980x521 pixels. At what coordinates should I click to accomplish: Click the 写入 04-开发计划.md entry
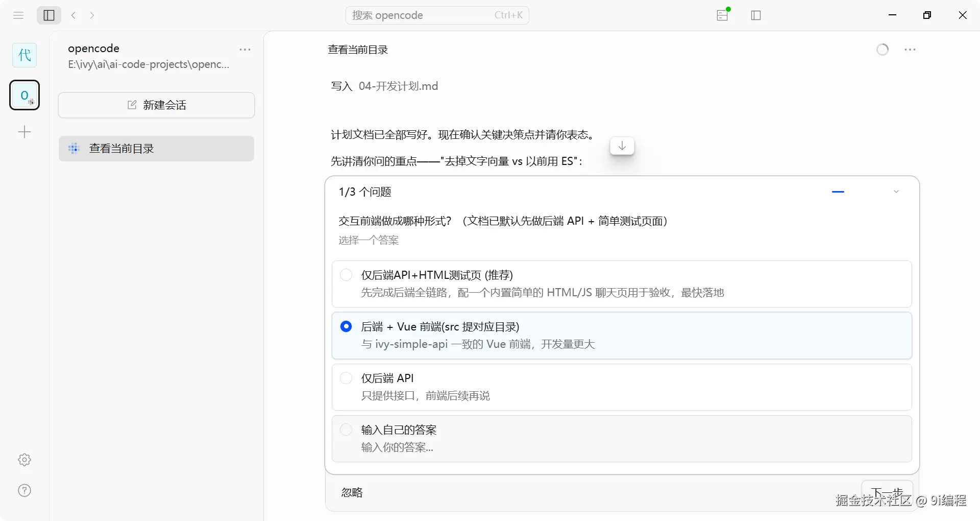click(384, 86)
